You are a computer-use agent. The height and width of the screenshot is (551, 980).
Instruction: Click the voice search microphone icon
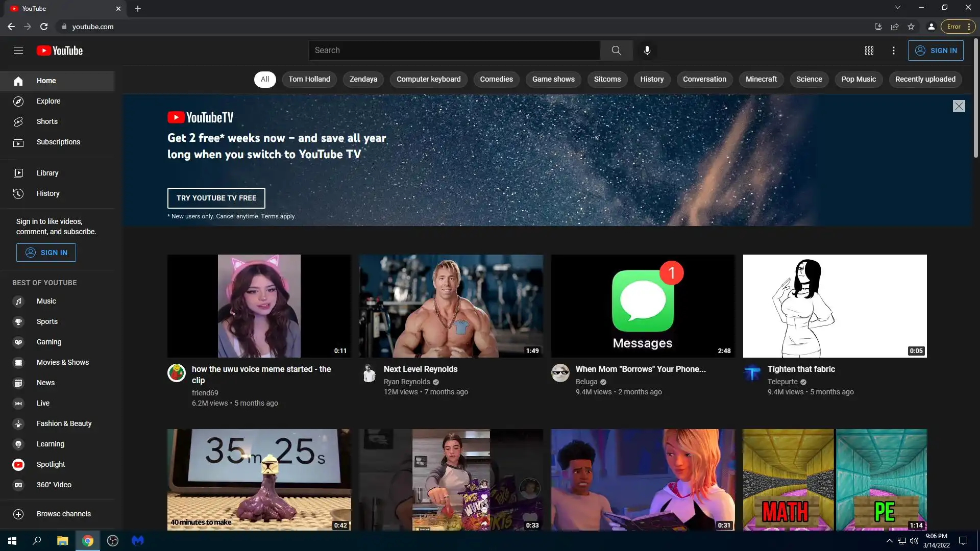(x=647, y=51)
